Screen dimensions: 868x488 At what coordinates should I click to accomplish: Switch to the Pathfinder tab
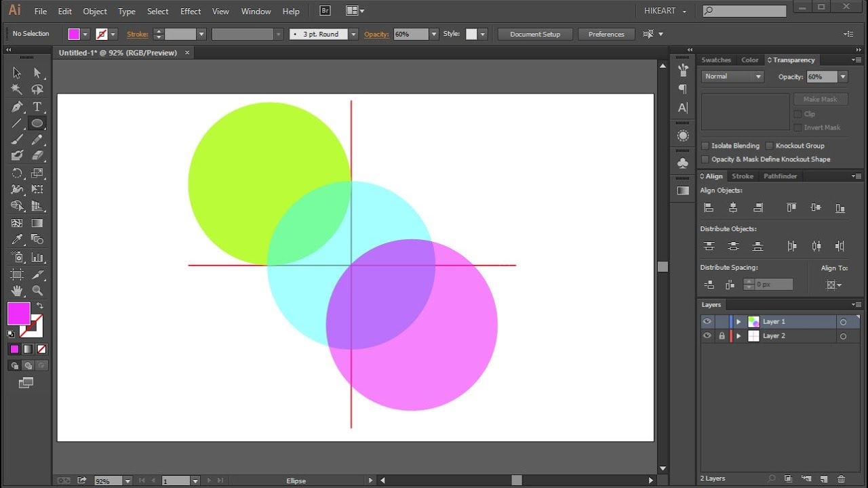[781, 176]
